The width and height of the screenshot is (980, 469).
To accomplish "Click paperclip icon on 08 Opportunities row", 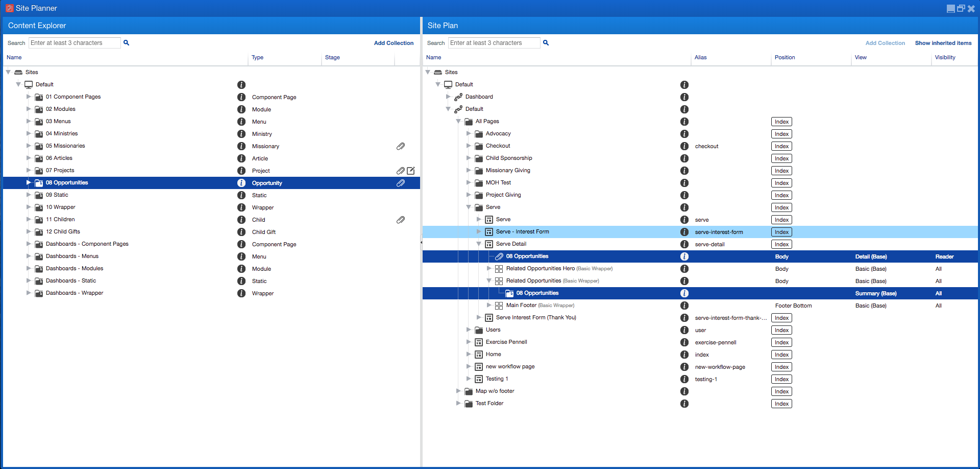I will [401, 183].
